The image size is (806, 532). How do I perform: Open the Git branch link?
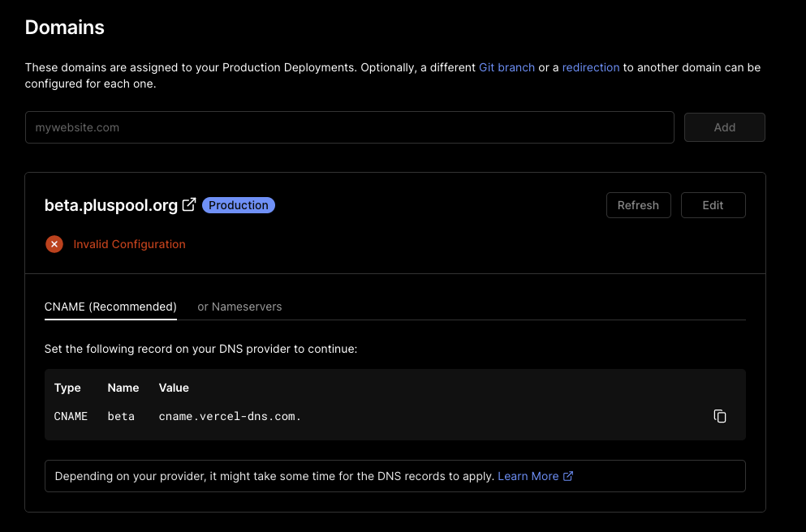pyautogui.click(x=506, y=67)
